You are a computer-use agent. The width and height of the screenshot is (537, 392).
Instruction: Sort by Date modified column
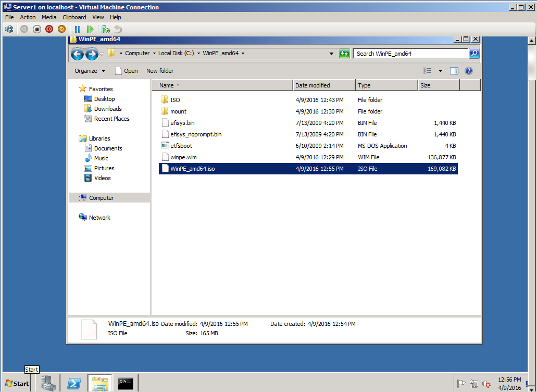tap(324, 85)
